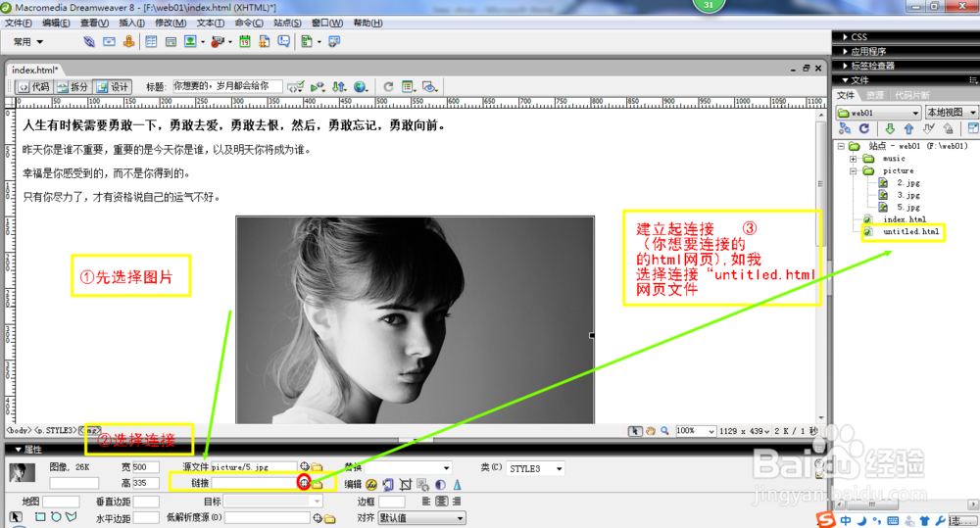Image resolution: width=980 pixels, height=528 pixels.
Task: Connect to remote host icon
Action: 845,128
